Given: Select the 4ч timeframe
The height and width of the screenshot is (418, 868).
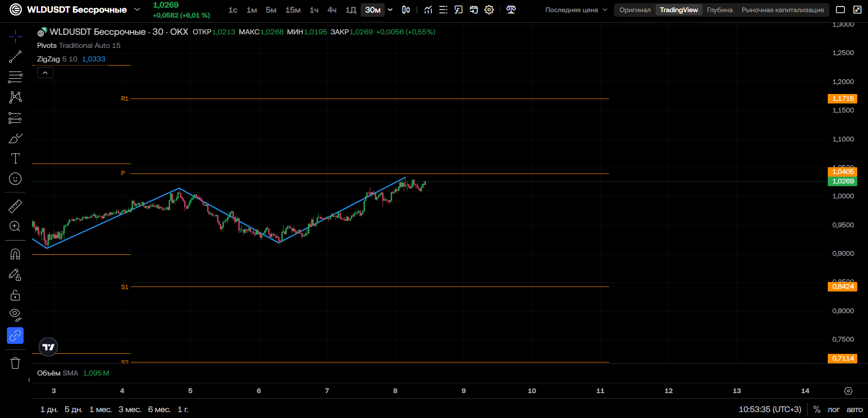Looking at the screenshot, I should pyautogui.click(x=332, y=10).
